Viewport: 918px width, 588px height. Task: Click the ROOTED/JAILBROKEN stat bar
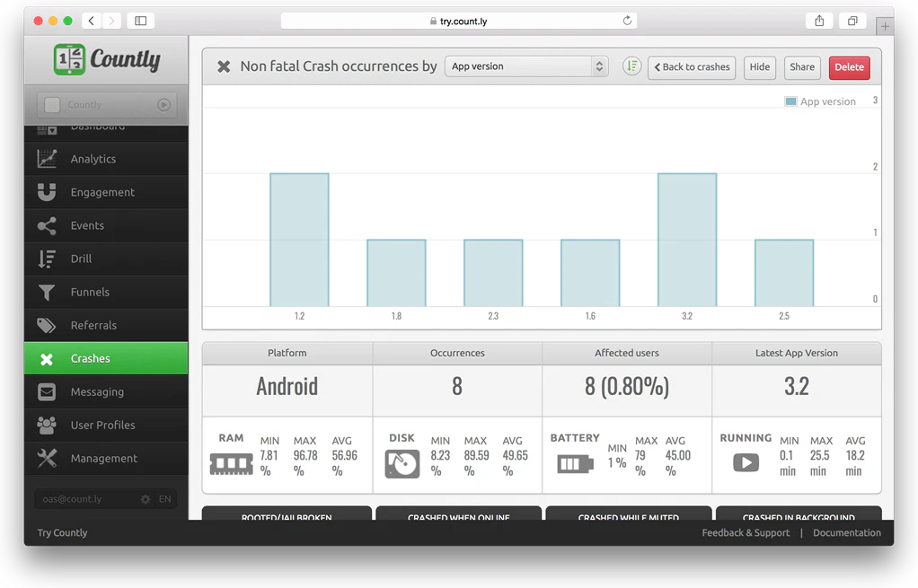click(x=287, y=519)
